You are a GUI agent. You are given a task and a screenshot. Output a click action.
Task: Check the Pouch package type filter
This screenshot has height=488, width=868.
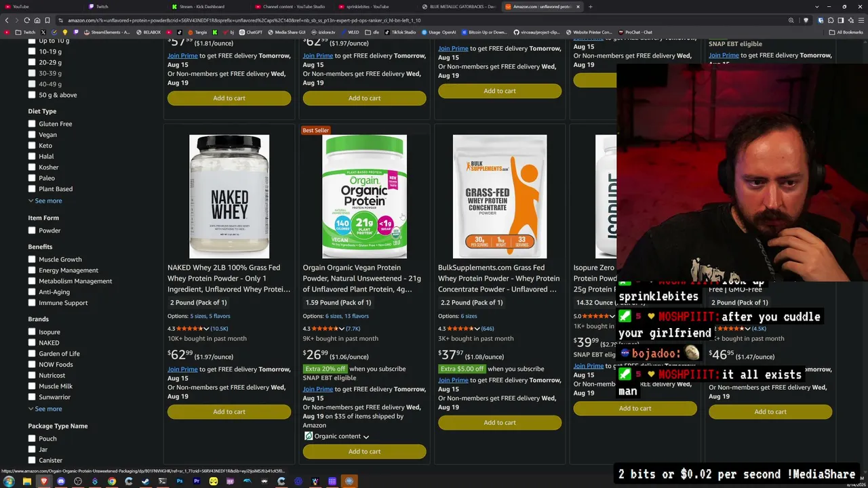coord(32,439)
